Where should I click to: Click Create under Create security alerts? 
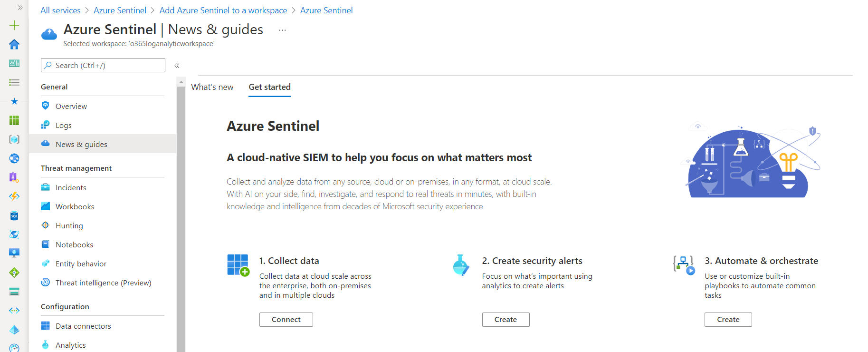click(506, 320)
